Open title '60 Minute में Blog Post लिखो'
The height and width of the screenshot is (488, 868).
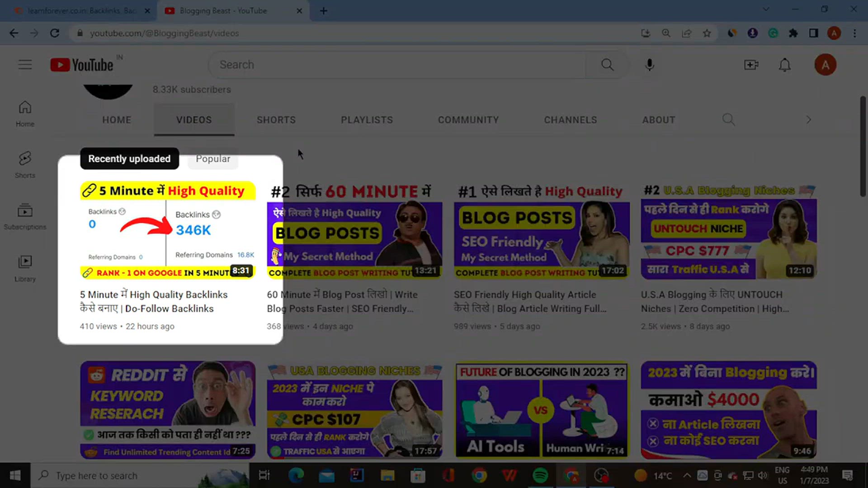[342, 301]
